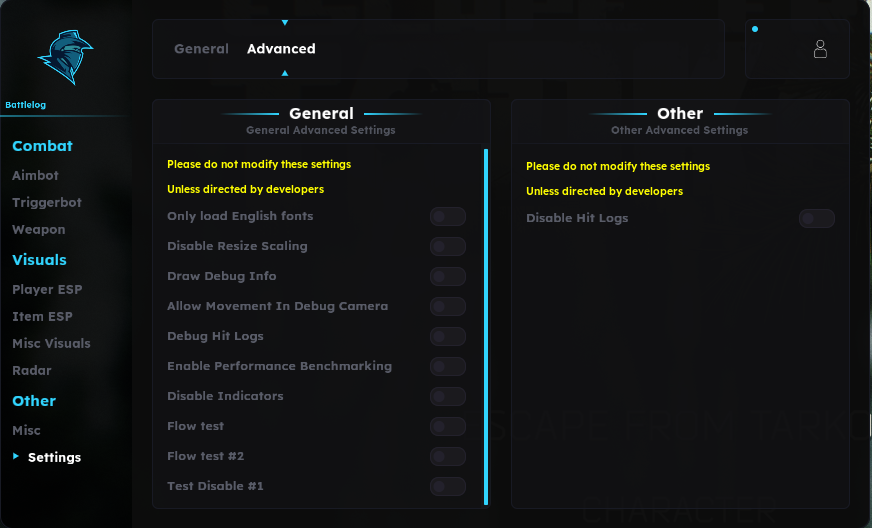Screen dimensions: 872x528
Task: Turn on Enable Performance Benchmarking
Action: [448, 367]
